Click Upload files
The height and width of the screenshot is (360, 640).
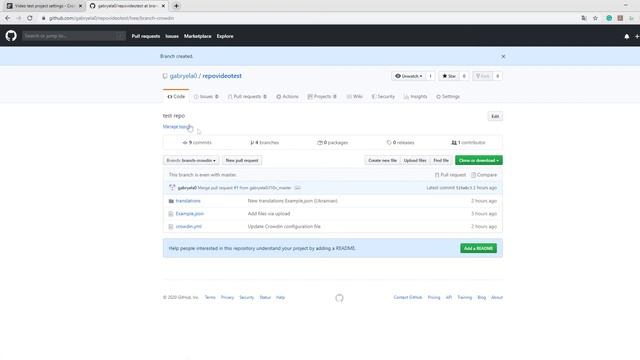[x=415, y=160]
